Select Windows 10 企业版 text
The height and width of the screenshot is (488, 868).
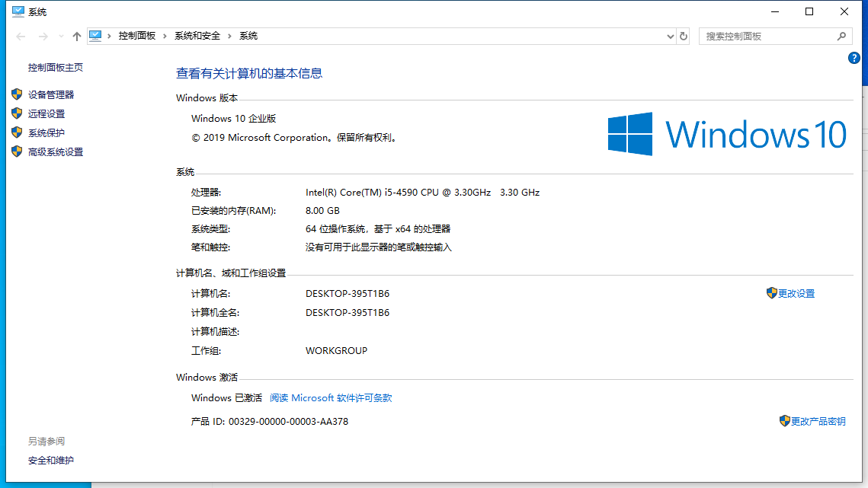(x=234, y=119)
